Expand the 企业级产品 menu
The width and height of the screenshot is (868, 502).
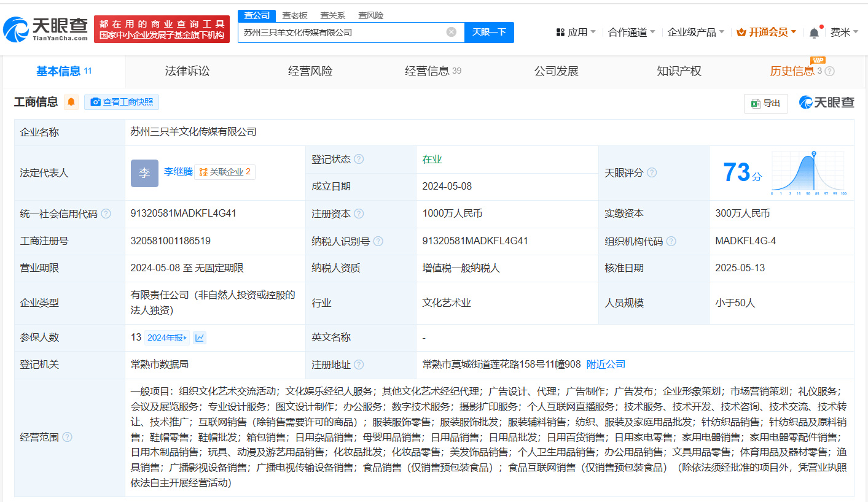pyautogui.click(x=696, y=32)
